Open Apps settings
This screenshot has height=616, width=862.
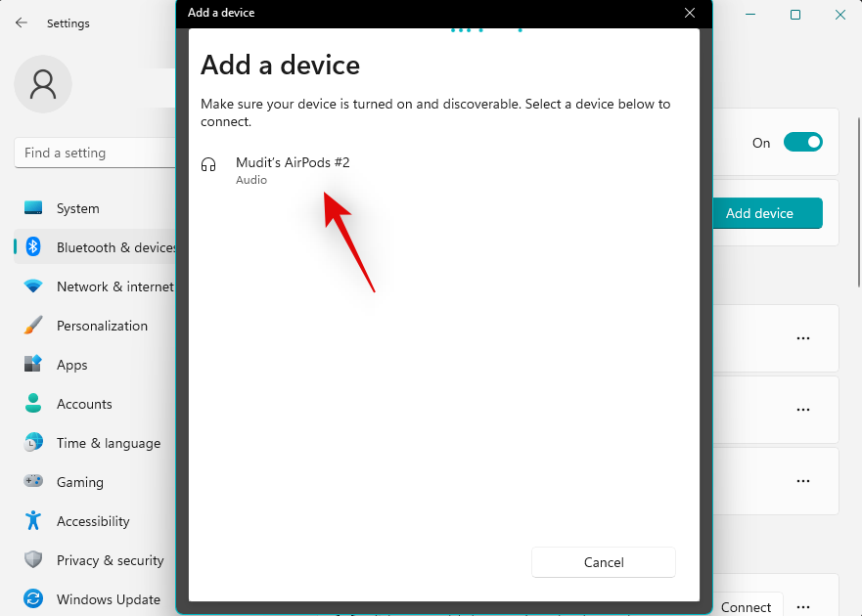tap(95, 365)
